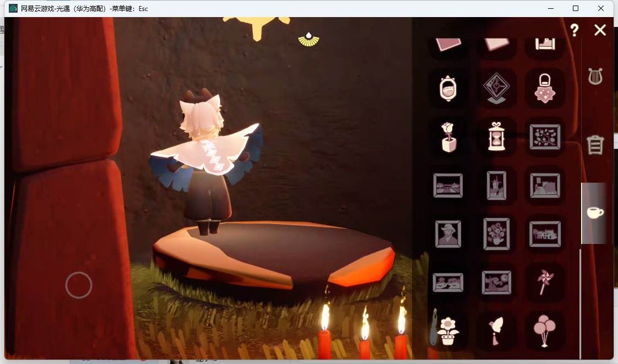
Task: Tap the winged light fan indicator
Action: point(308,40)
